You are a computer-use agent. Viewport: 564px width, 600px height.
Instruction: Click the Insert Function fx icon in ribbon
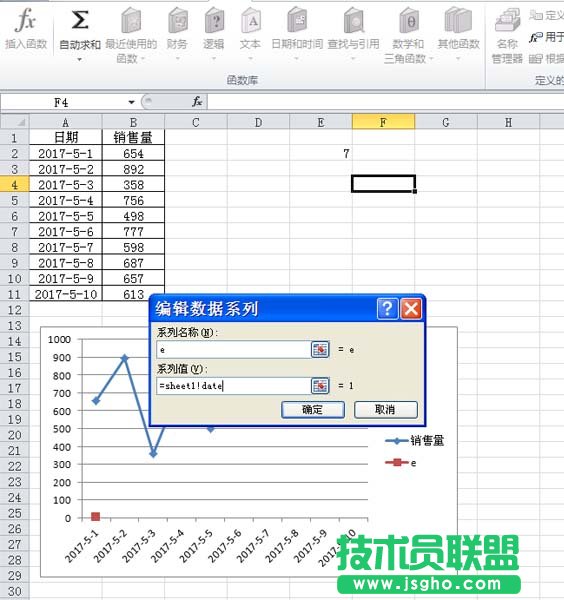point(26,20)
